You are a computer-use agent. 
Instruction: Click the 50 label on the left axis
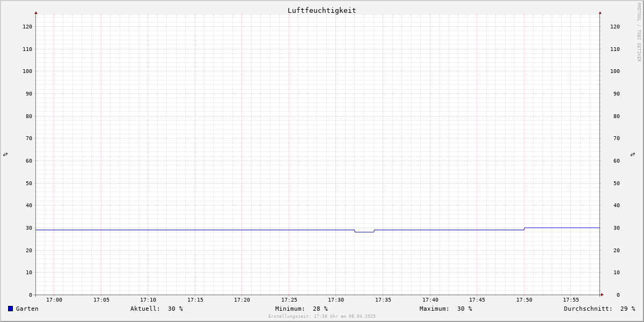[29, 183]
